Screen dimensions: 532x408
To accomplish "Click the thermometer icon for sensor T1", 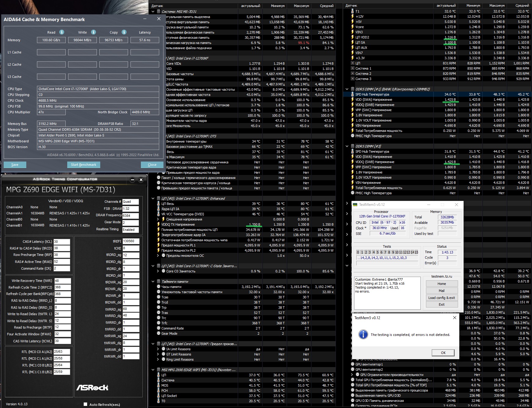I will point(353,11).
